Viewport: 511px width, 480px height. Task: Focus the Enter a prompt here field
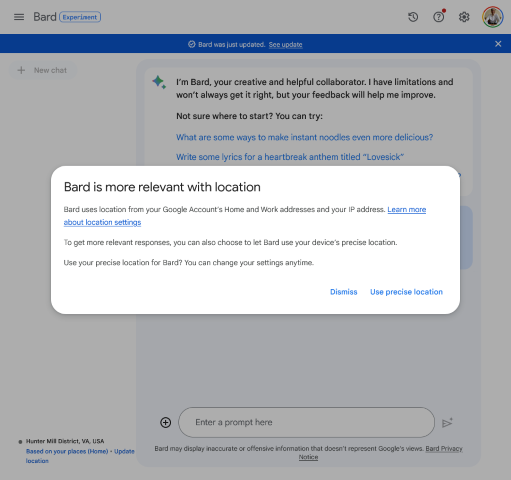click(306, 422)
